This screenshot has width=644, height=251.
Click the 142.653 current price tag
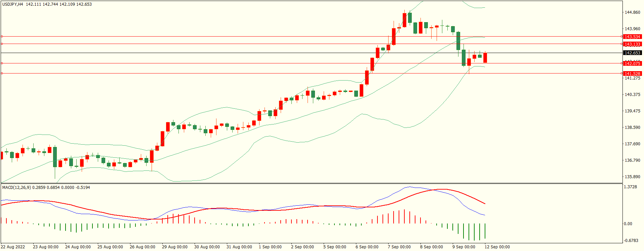click(x=632, y=53)
